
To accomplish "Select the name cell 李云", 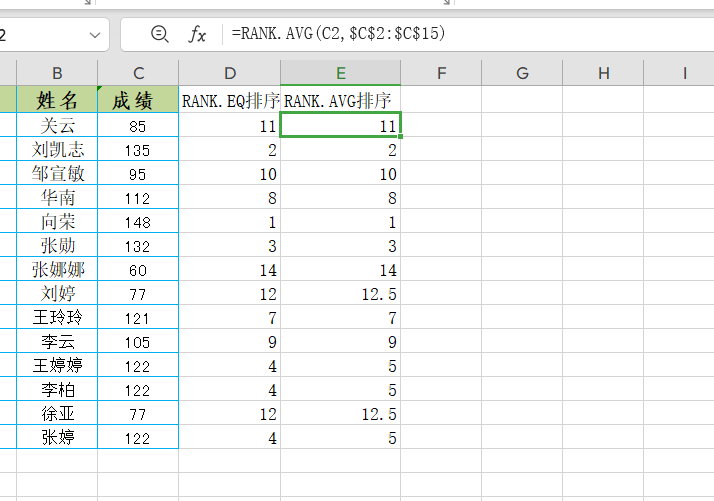I will 57,342.
